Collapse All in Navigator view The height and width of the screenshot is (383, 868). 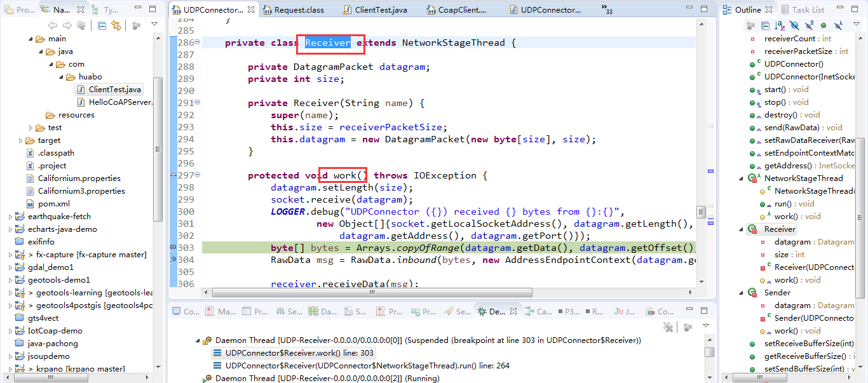(102, 25)
